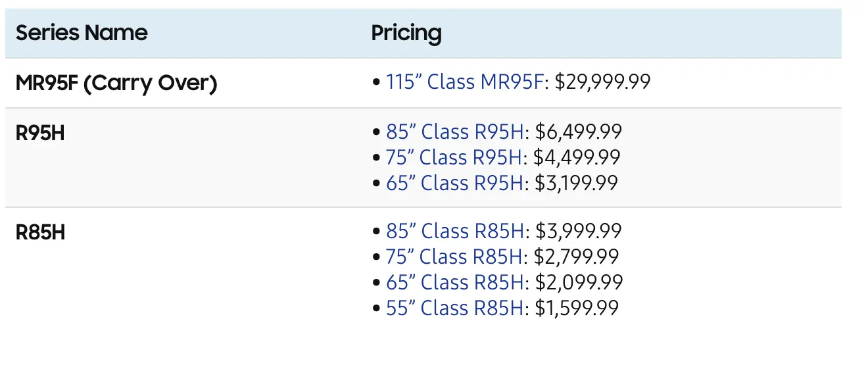Click the MR95F (Carry Over) series name
Viewport: 868px width, 371px height.
point(116,83)
